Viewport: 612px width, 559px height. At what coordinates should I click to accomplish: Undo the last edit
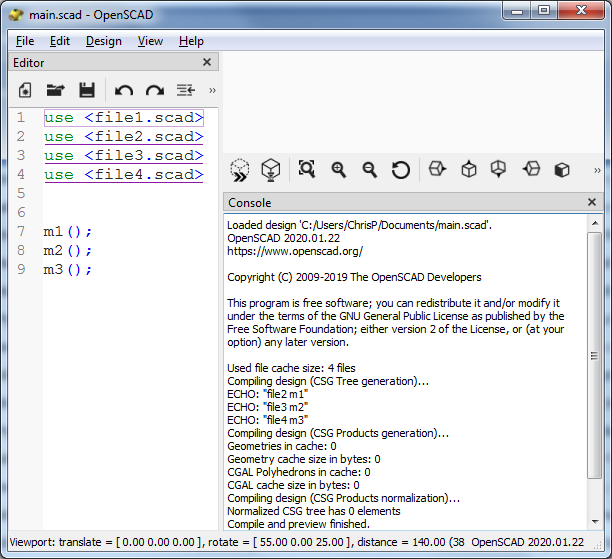(123, 90)
